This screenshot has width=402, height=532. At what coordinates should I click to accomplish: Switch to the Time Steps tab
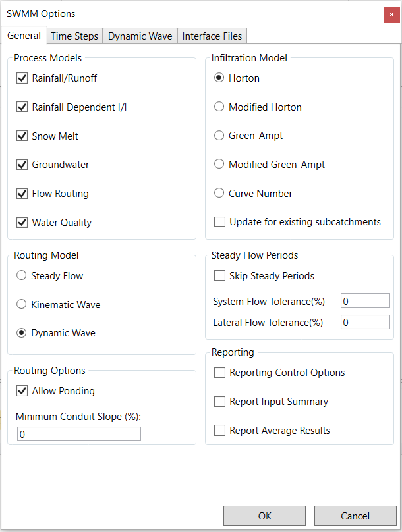pos(74,36)
